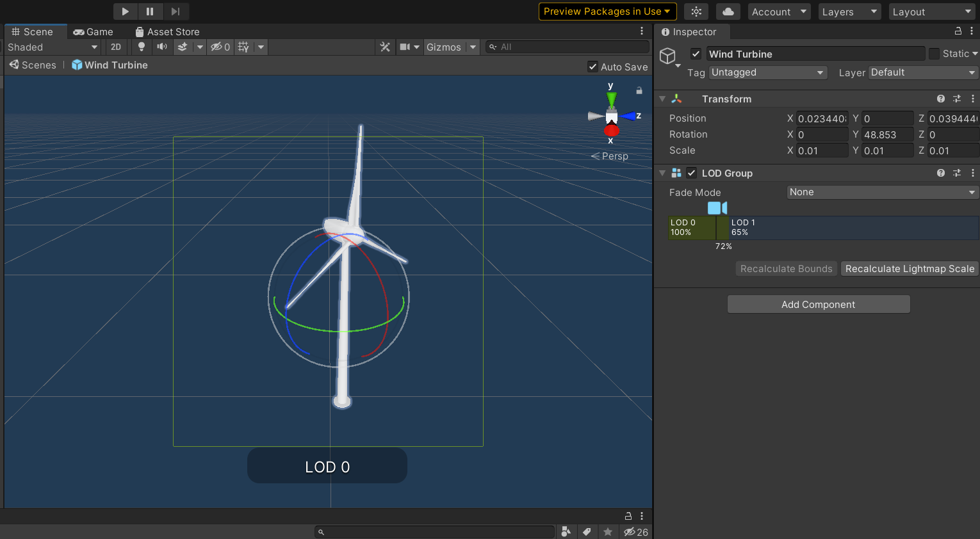Toggle scene effects layers icon
This screenshot has width=980, height=539.
pyautogui.click(x=183, y=47)
